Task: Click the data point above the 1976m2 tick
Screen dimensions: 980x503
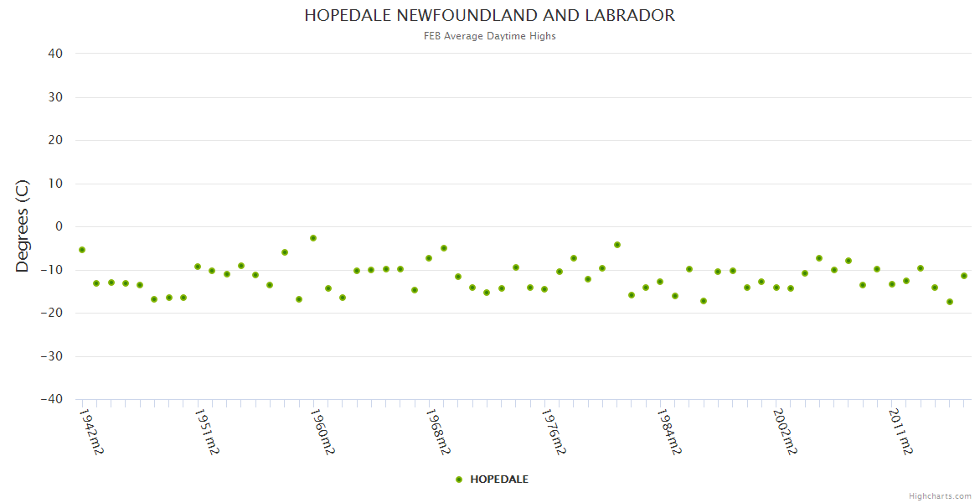Action: pos(544,289)
